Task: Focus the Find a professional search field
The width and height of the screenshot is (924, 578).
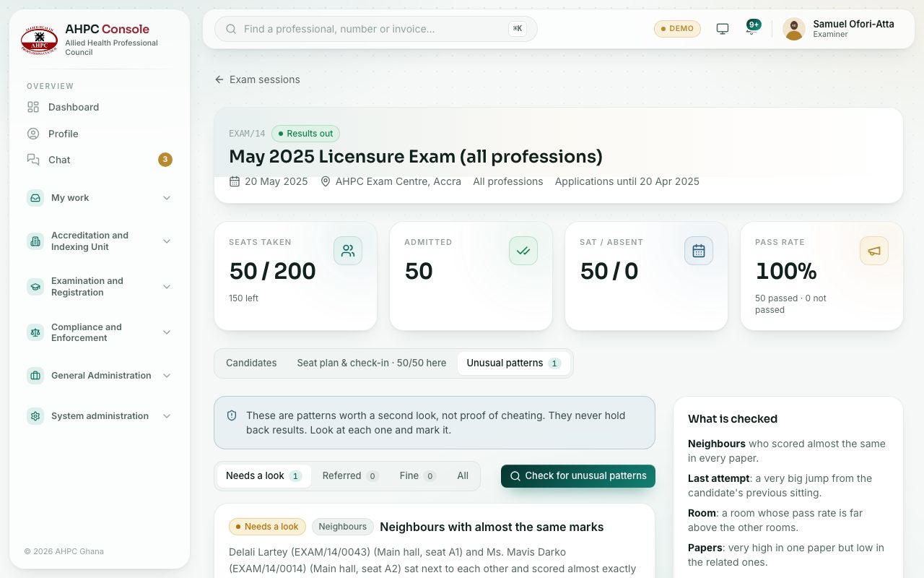Action: click(x=376, y=29)
